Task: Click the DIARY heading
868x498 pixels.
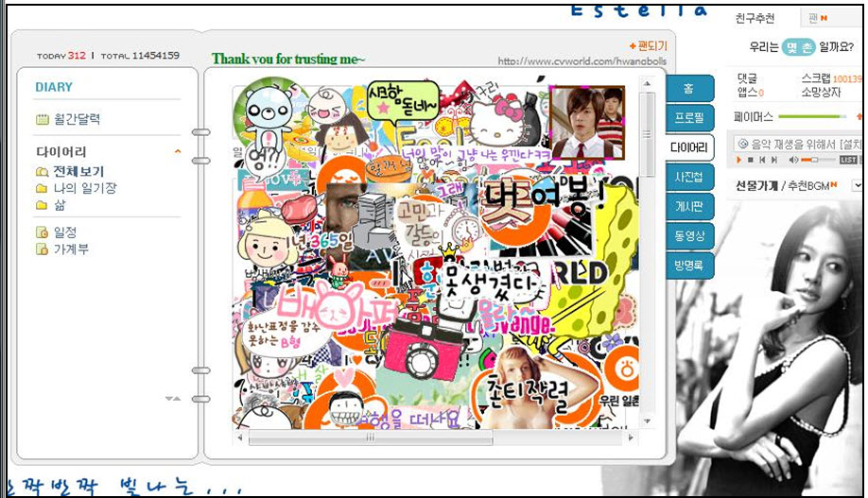Action: (x=54, y=87)
